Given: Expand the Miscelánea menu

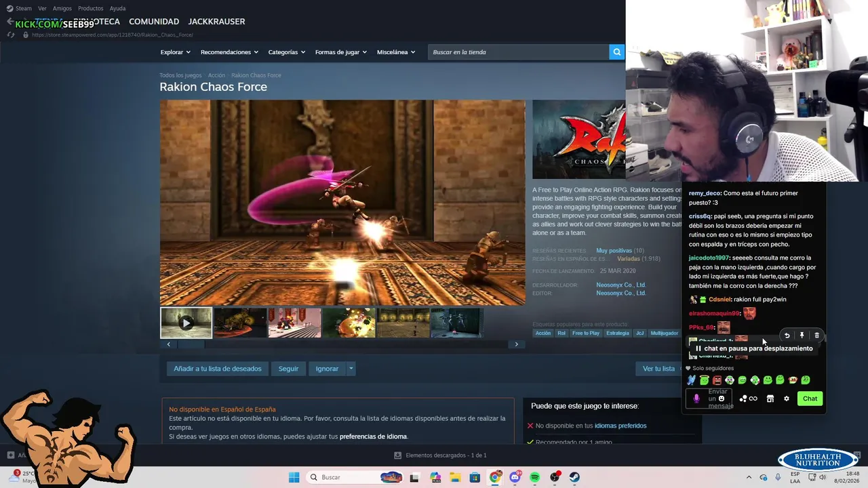Looking at the screenshot, I should pos(396,52).
